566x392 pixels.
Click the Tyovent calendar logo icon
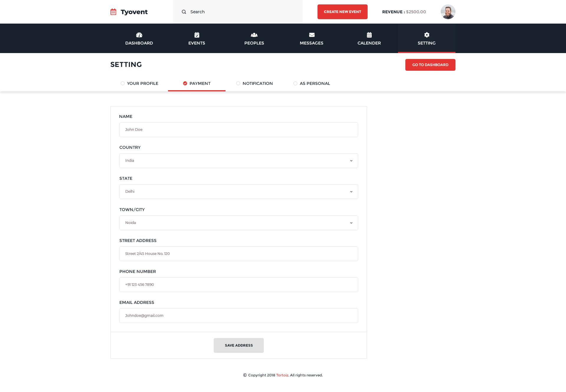tap(113, 12)
